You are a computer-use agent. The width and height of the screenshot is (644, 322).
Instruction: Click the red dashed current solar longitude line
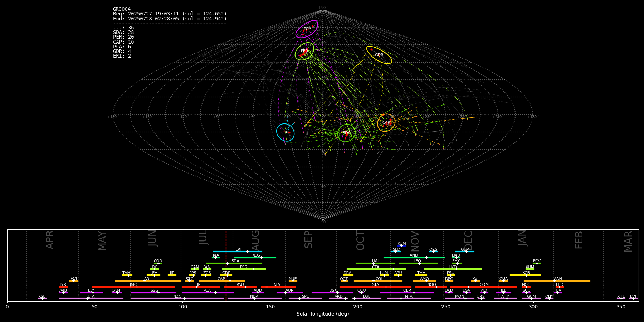pos(226,265)
